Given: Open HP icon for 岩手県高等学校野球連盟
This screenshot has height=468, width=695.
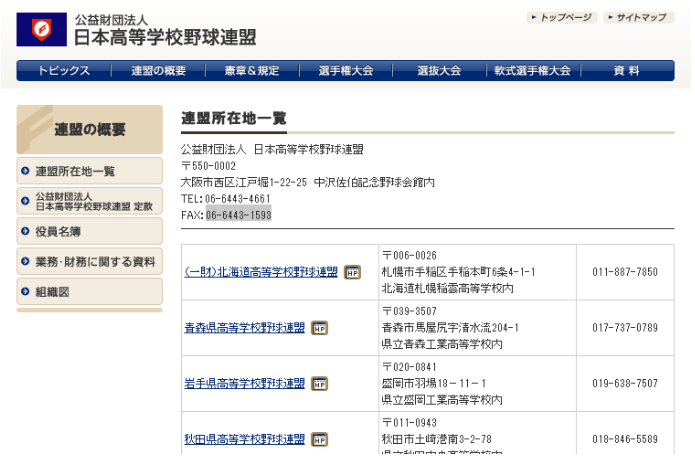Looking at the screenshot, I should click(x=320, y=384).
